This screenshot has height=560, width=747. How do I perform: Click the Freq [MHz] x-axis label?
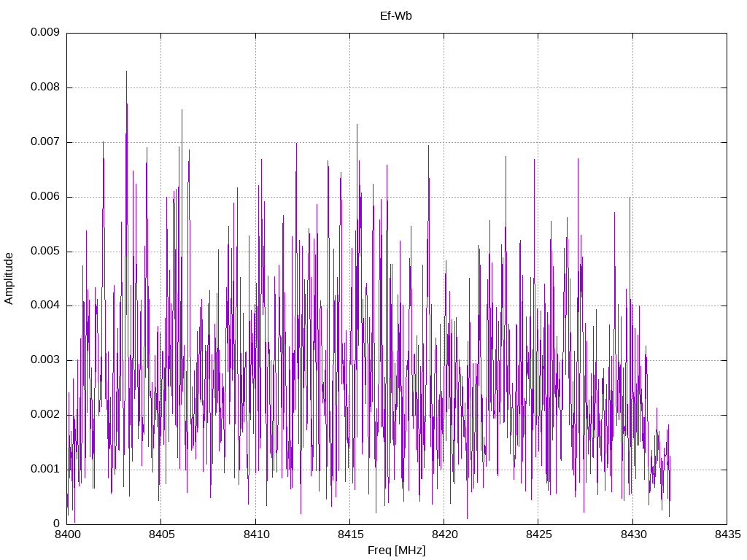[396, 551]
